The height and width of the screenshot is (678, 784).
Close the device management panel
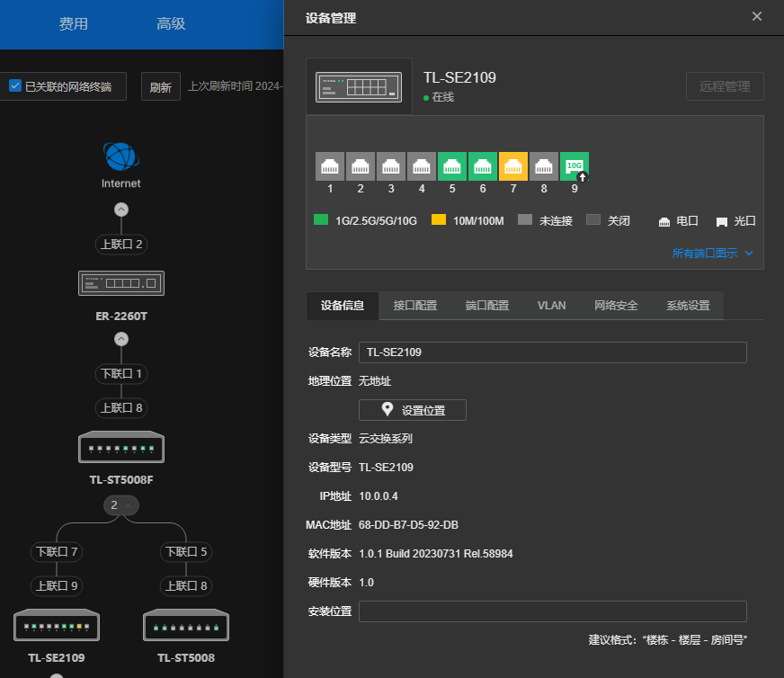coord(757,16)
